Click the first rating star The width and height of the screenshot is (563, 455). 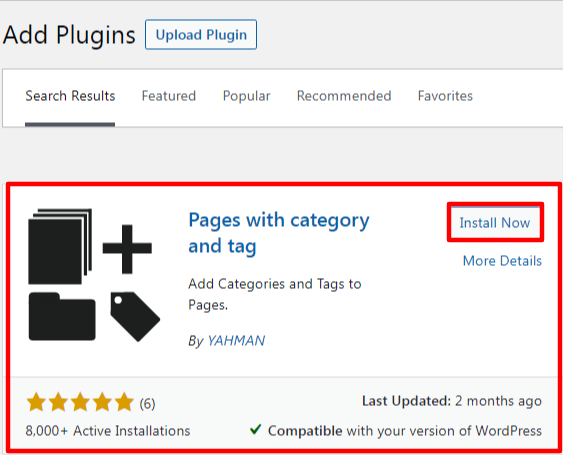click(36, 402)
